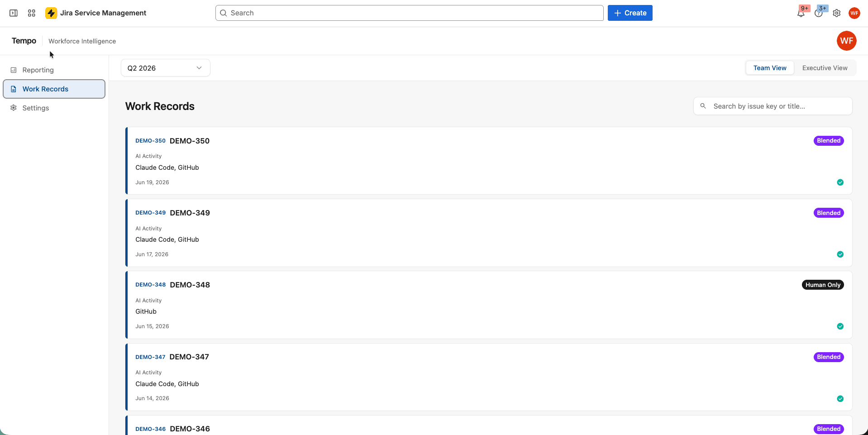The width and height of the screenshot is (868, 435).
Task: Click the DEMO-347 card title
Action: [x=189, y=357]
